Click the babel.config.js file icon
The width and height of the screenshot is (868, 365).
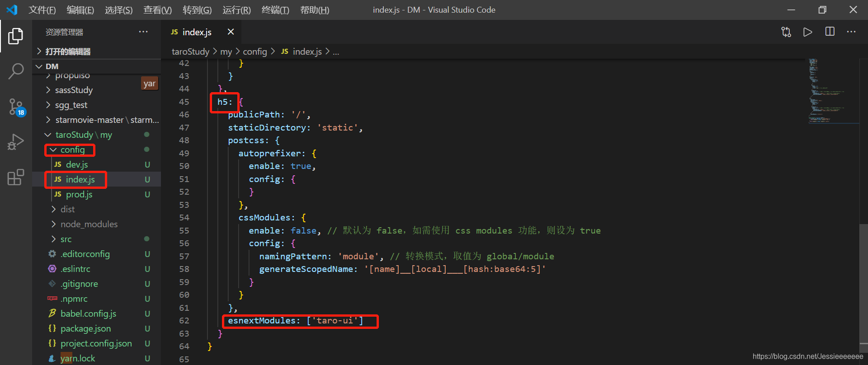pos(52,313)
